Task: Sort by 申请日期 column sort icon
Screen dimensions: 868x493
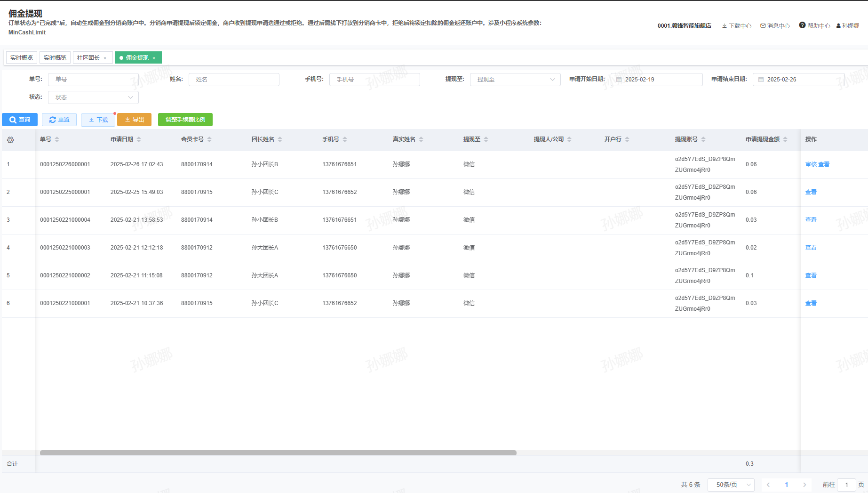Action: pos(139,139)
